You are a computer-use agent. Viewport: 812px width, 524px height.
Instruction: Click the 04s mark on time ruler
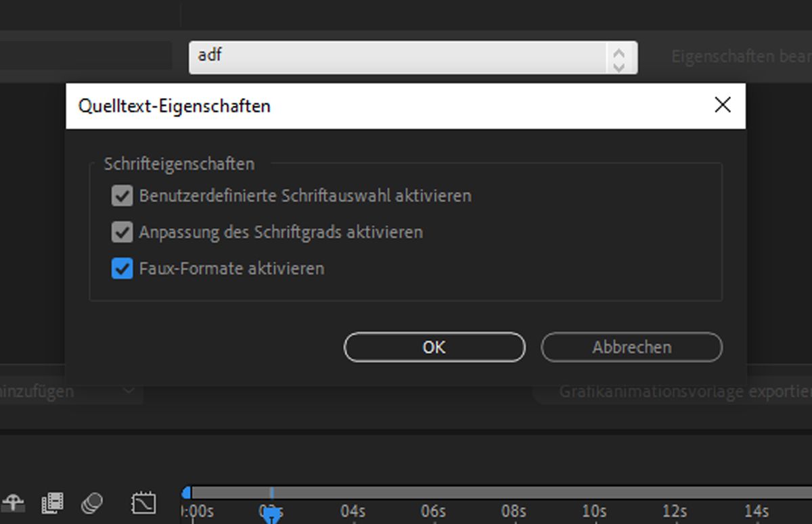(353, 512)
